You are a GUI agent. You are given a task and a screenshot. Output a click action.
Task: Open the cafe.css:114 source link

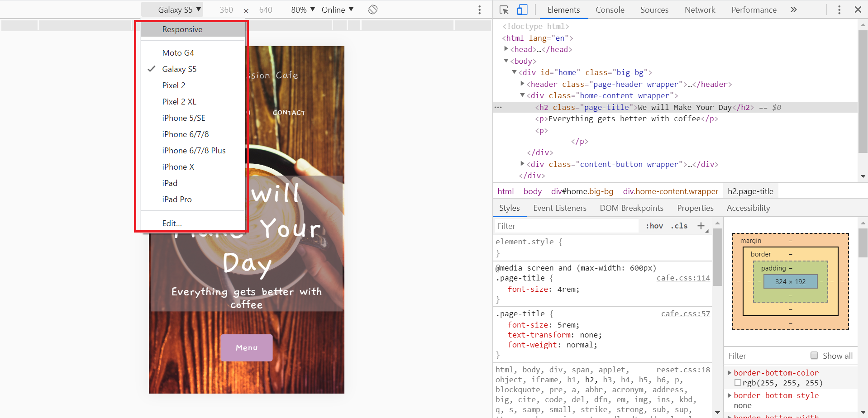click(x=683, y=278)
